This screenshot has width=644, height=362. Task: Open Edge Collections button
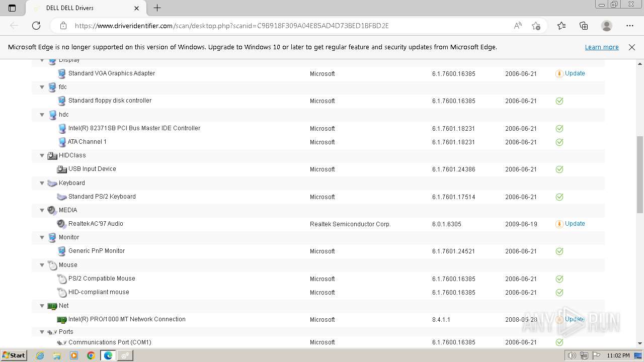[x=584, y=26]
